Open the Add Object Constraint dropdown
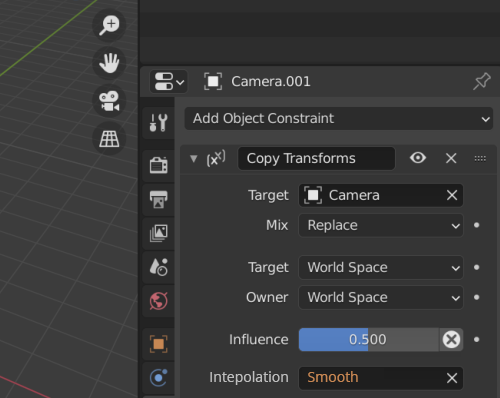500x398 pixels. tap(339, 119)
